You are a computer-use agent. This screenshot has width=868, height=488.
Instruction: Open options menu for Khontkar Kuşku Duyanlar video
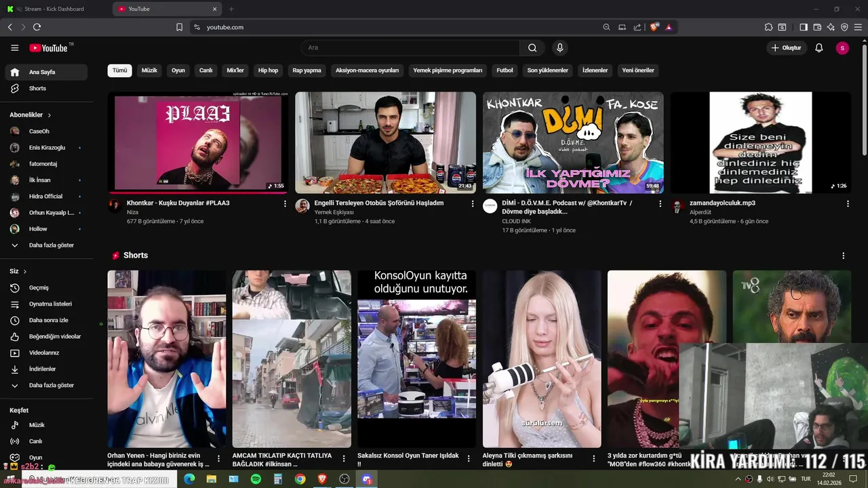click(285, 203)
